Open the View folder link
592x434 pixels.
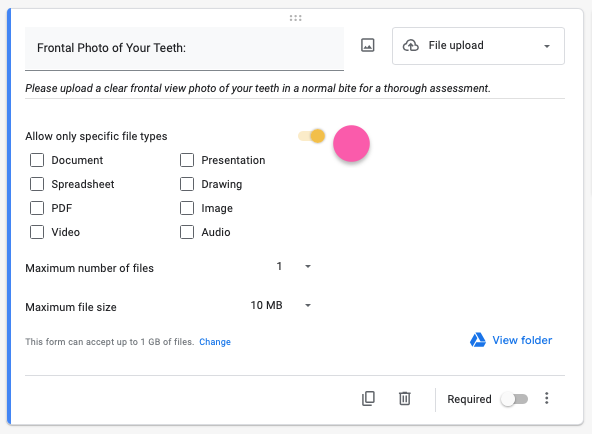(x=522, y=340)
